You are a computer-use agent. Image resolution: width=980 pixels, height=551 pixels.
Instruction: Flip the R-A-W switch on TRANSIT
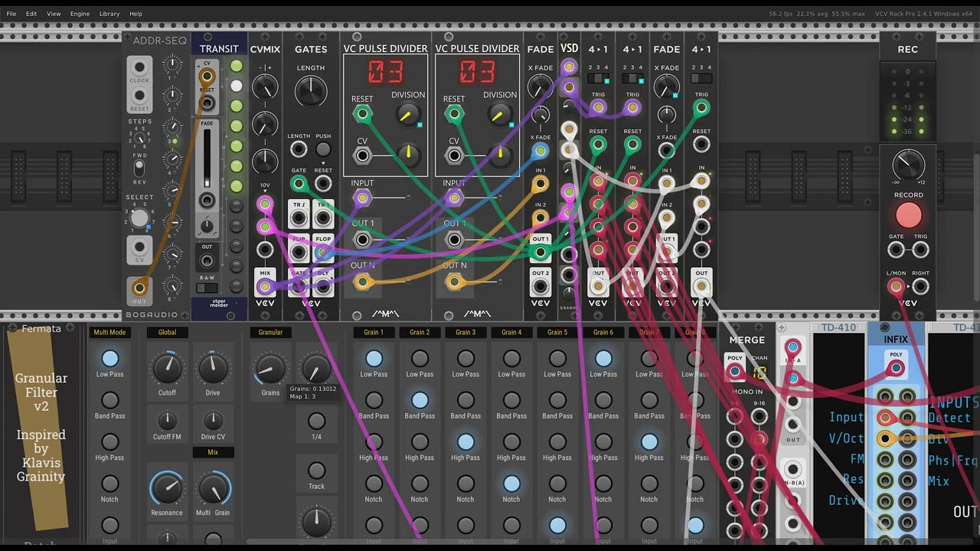coord(207,289)
